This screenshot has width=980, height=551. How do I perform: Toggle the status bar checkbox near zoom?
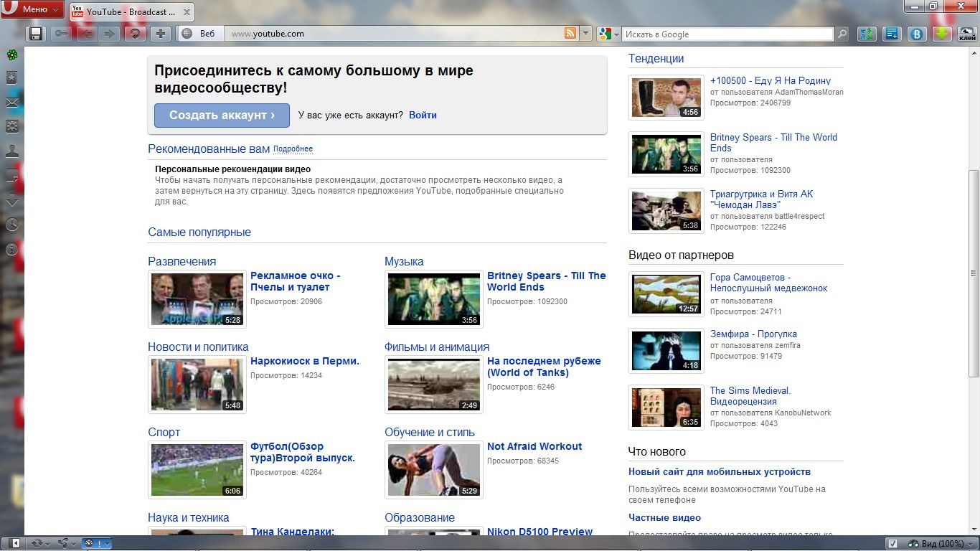coord(892,543)
